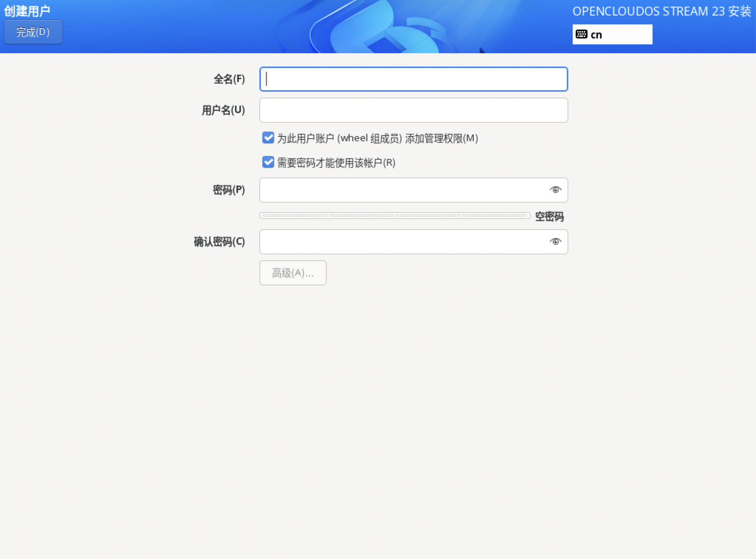Focus the 全名(F) full name field
Image resolution: width=756 pixels, height=559 pixels.
coord(414,79)
